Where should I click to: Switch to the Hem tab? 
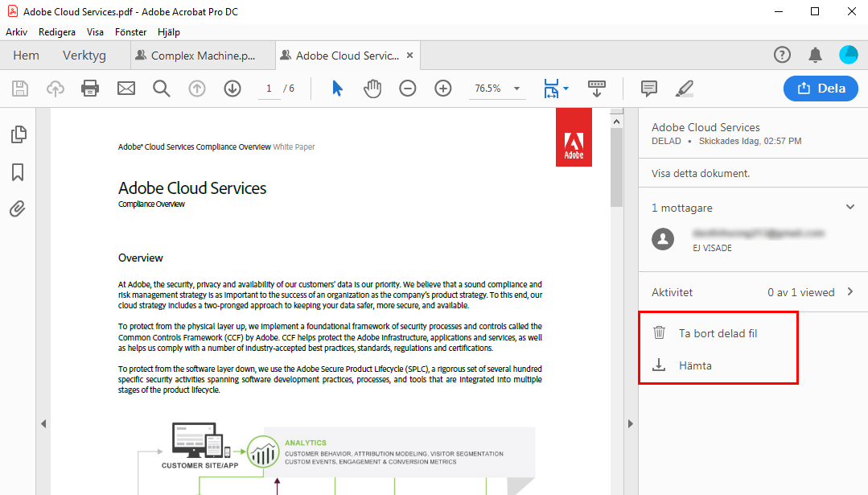26,56
